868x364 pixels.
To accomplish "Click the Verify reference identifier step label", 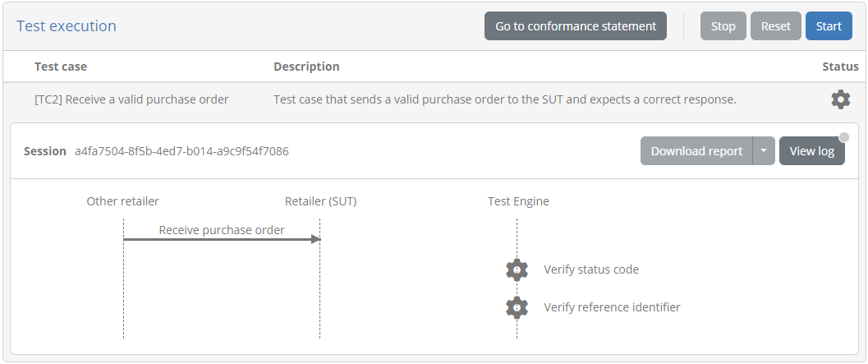I will pos(612,307).
